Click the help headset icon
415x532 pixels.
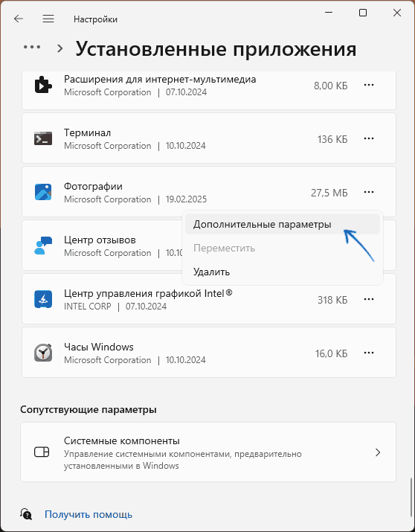point(26,514)
